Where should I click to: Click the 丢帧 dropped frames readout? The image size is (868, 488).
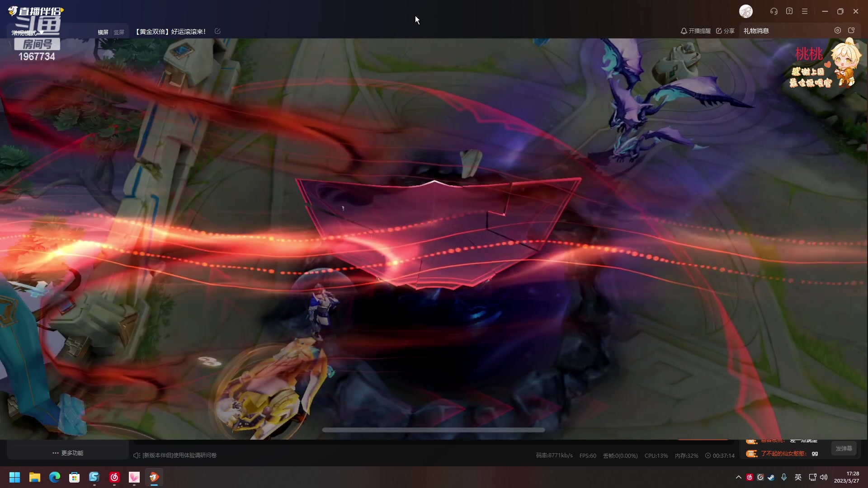click(x=620, y=455)
